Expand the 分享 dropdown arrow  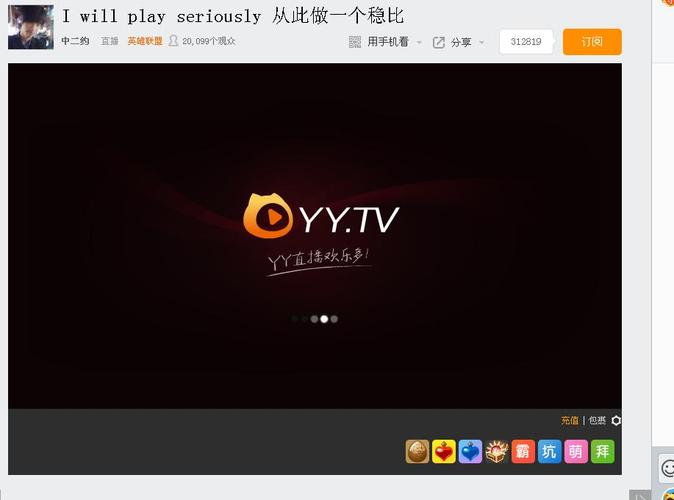pyautogui.click(x=481, y=43)
